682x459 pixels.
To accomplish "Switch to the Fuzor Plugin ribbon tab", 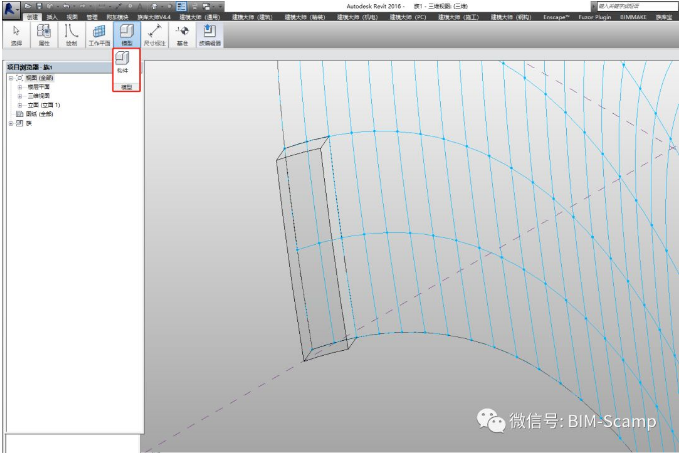I will click(595, 17).
